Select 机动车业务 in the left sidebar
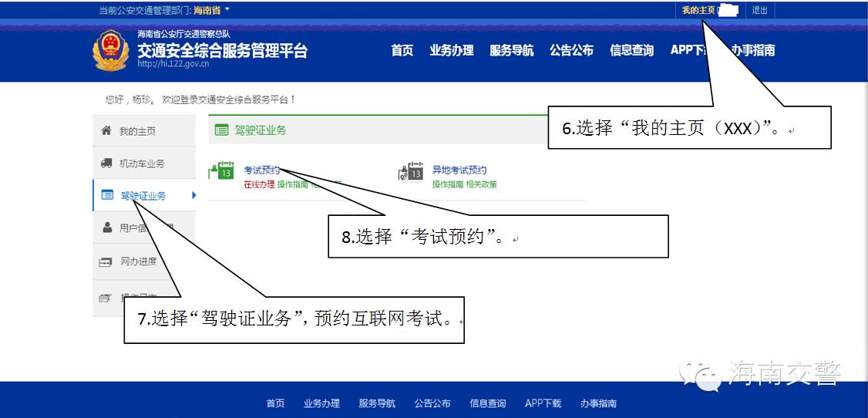 [x=144, y=163]
